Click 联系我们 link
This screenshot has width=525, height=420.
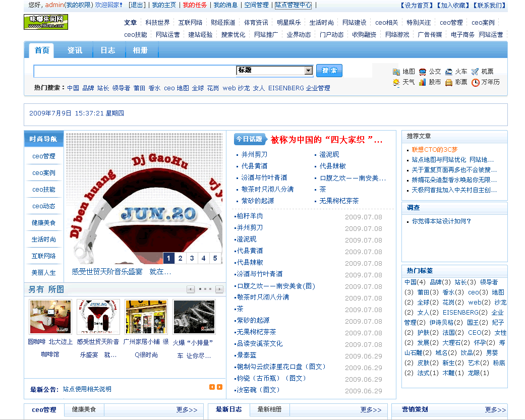click(x=489, y=6)
